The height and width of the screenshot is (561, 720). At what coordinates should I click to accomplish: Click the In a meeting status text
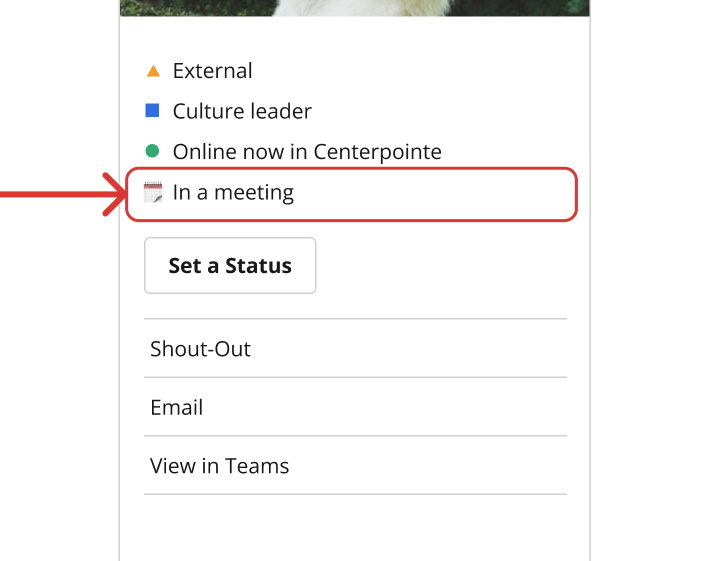pos(233,193)
